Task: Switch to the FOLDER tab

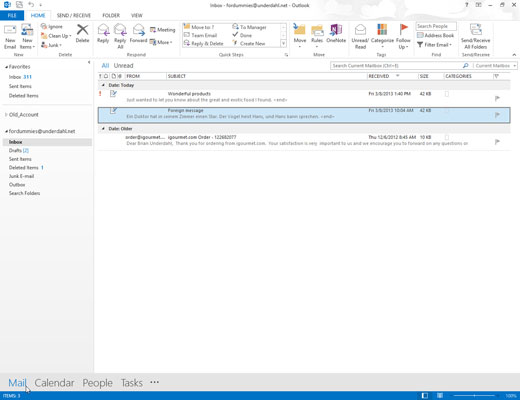Action: click(111, 15)
